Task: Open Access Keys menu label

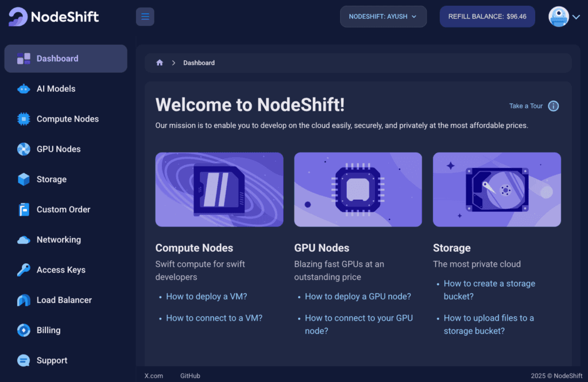Action: point(61,270)
